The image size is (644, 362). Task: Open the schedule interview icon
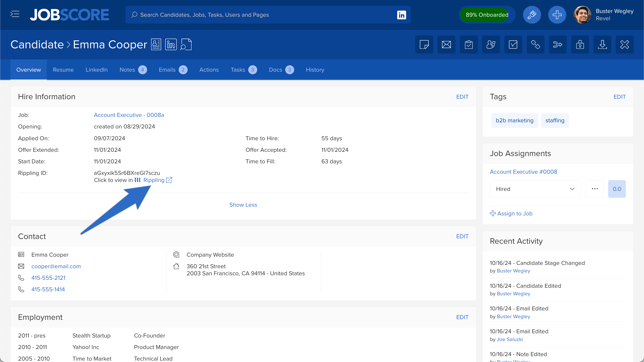point(491,44)
